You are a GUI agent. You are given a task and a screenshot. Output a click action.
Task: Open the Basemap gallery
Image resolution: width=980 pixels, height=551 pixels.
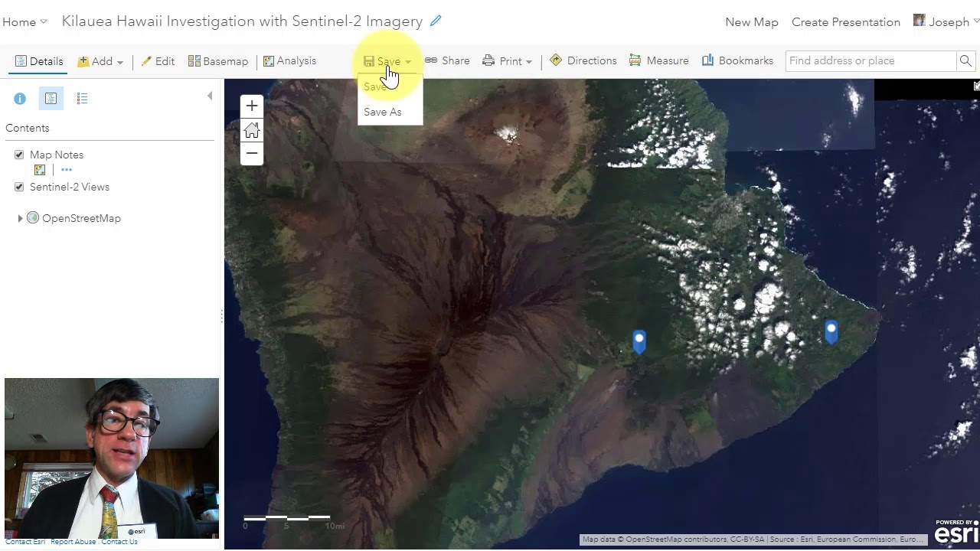(218, 61)
